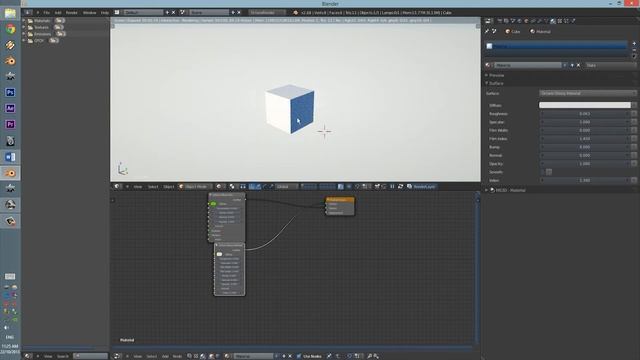Screen dimensions: 640x360
Task: Expand the Materials folder in asset tree
Action: (24, 20)
